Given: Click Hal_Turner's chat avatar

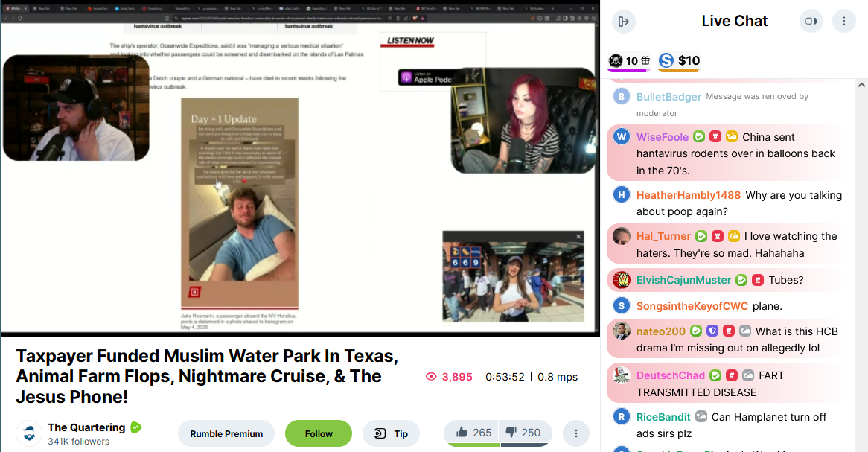Looking at the screenshot, I should coord(622,236).
